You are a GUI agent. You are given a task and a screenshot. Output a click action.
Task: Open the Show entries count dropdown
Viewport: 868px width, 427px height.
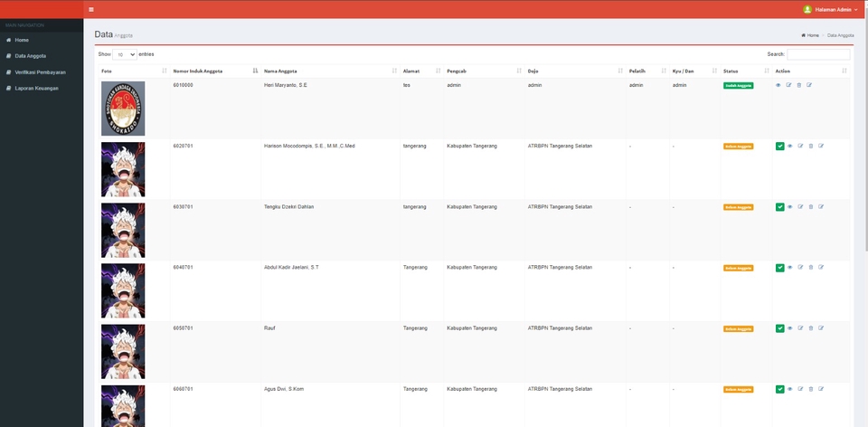tap(125, 55)
